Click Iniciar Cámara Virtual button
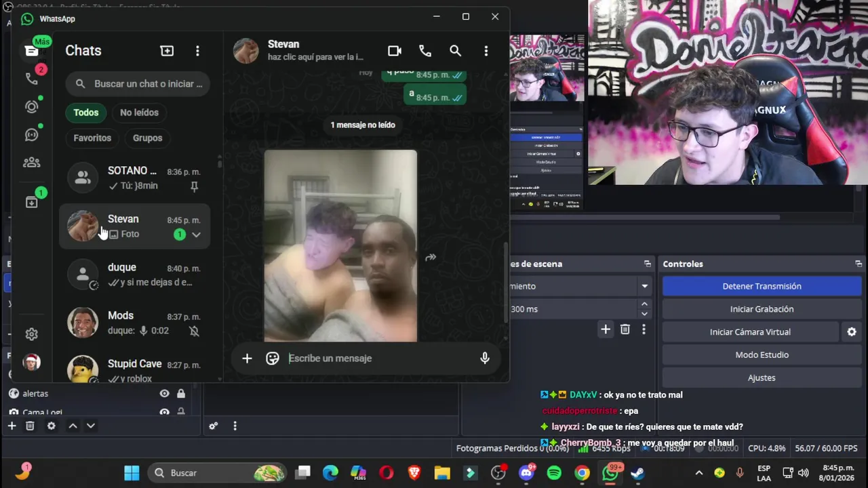 pos(750,332)
